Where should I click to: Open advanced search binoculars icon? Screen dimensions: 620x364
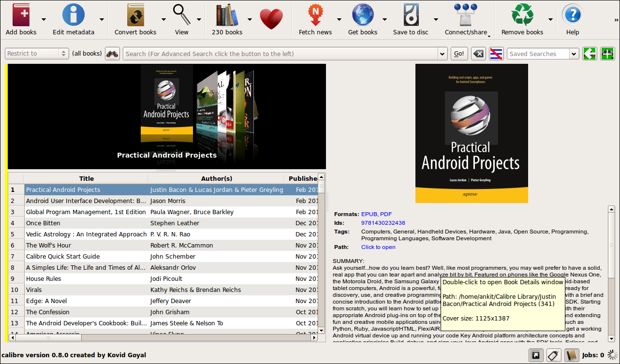pyautogui.click(x=113, y=54)
